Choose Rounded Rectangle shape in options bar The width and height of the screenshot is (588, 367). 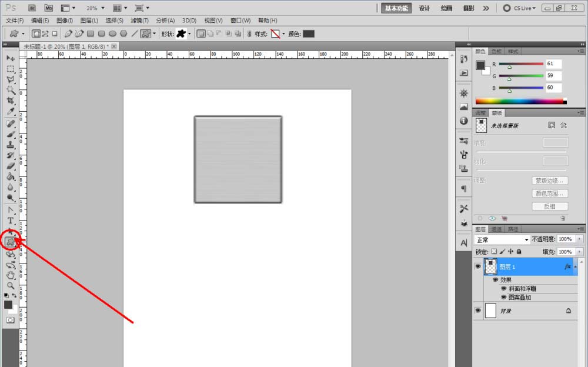(101, 34)
